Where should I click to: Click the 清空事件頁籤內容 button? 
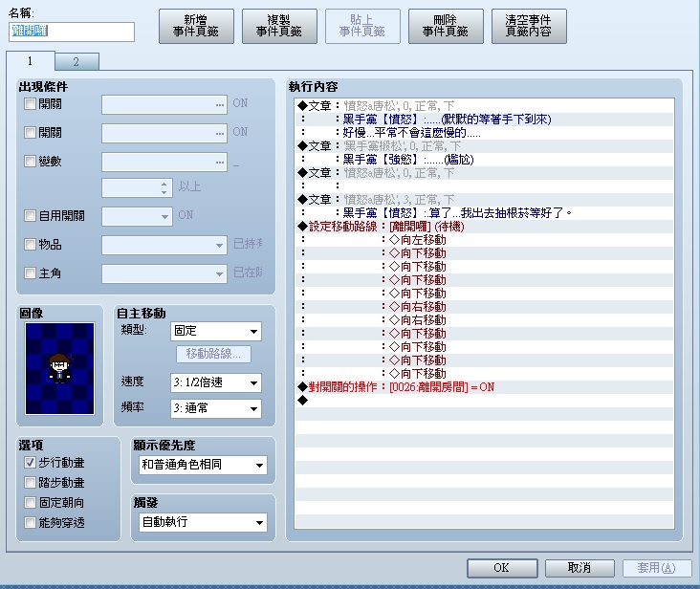(529, 26)
